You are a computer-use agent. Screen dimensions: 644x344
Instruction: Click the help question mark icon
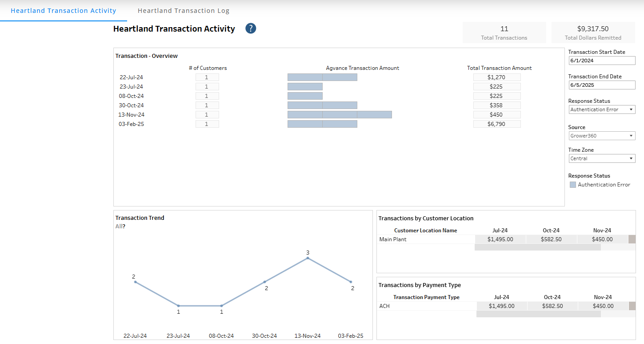(x=251, y=28)
